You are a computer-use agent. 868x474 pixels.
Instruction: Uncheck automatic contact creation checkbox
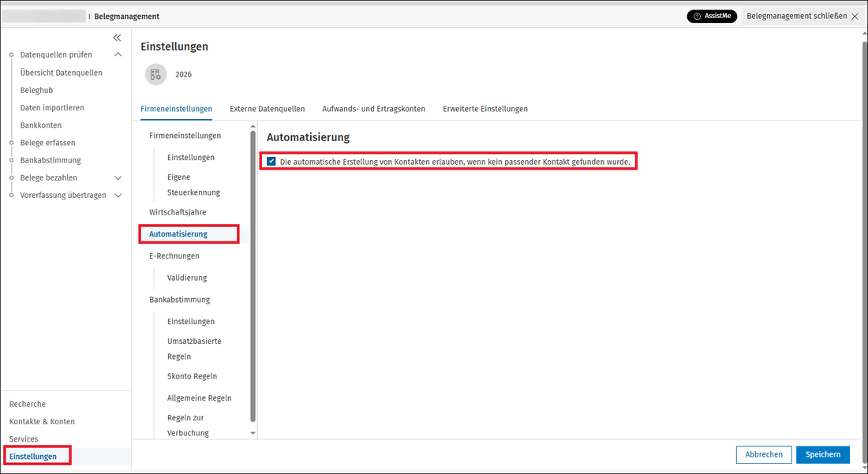click(x=271, y=162)
